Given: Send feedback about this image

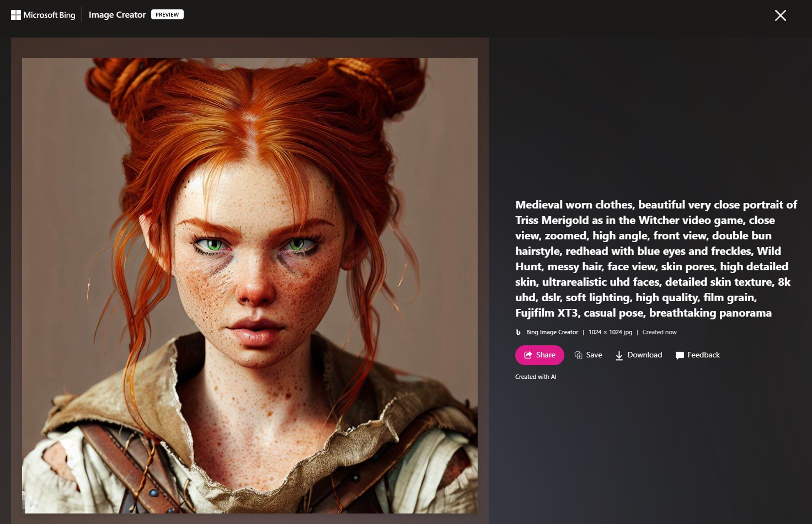Looking at the screenshot, I should point(698,355).
